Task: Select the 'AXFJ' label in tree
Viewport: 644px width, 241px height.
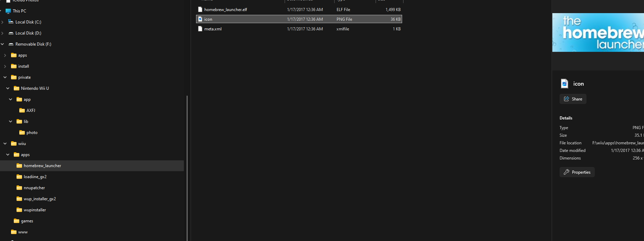Action: tap(31, 110)
